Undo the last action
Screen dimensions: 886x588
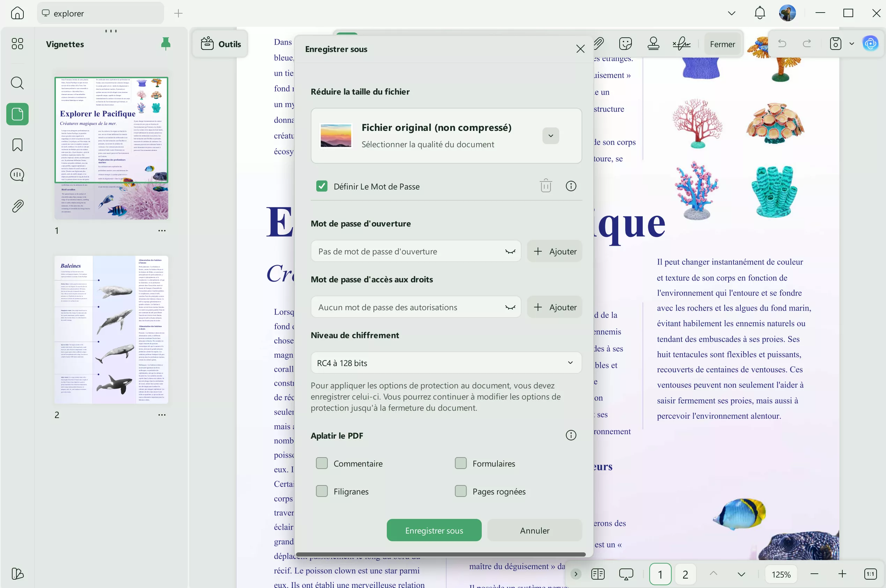pyautogui.click(x=782, y=44)
